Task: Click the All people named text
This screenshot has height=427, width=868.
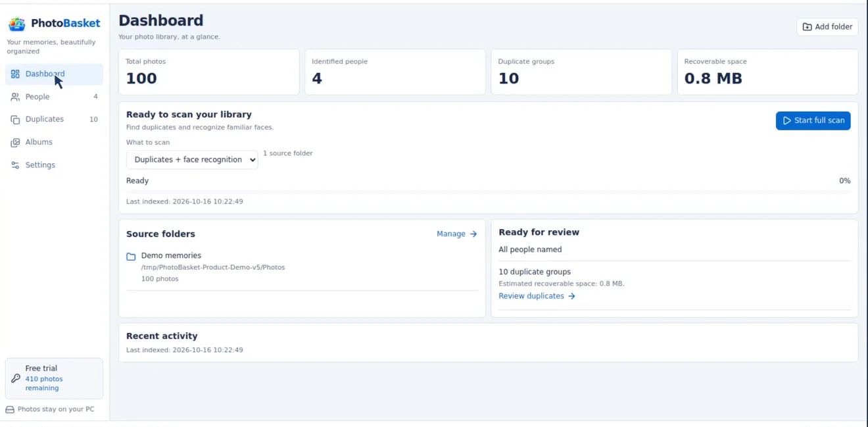Action: click(x=530, y=250)
